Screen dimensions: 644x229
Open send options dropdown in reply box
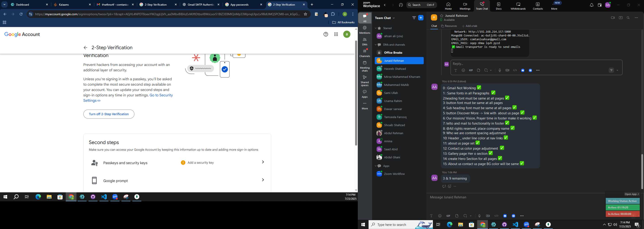(617, 70)
